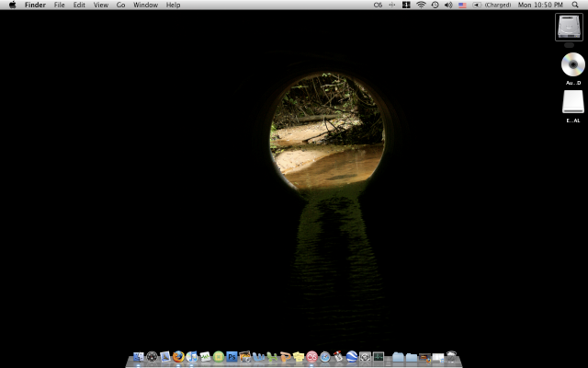Select the audio CD disc on desktop
588x368 pixels.
click(x=573, y=65)
